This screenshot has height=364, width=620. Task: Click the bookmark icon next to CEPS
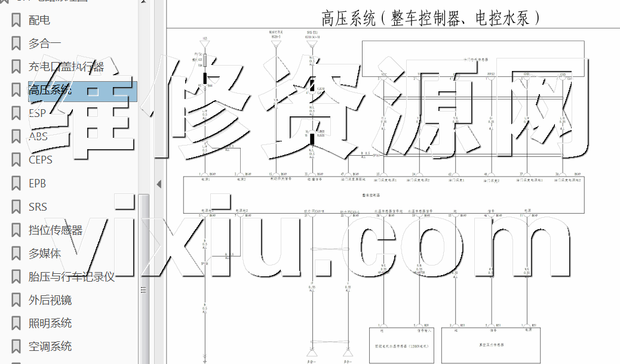(16, 160)
